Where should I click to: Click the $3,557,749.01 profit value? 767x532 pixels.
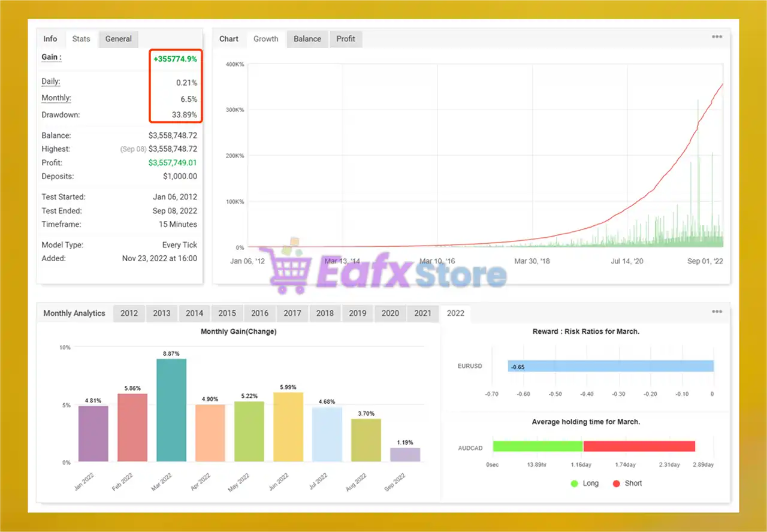[x=173, y=163]
